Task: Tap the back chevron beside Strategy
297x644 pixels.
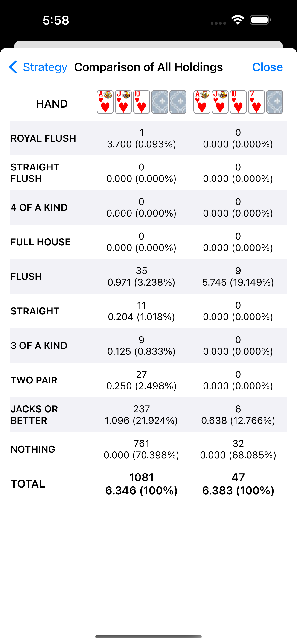Action: click(x=13, y=67)
